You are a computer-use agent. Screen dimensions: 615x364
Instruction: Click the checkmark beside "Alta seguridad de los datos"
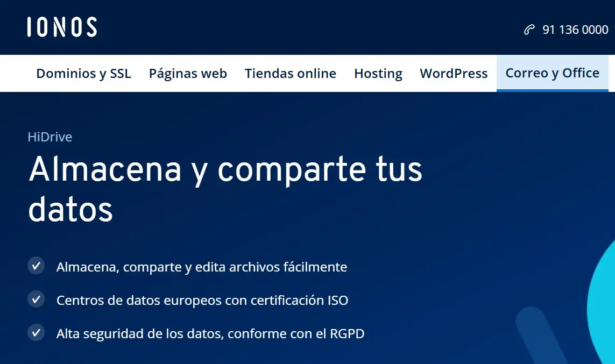(36, 333)
